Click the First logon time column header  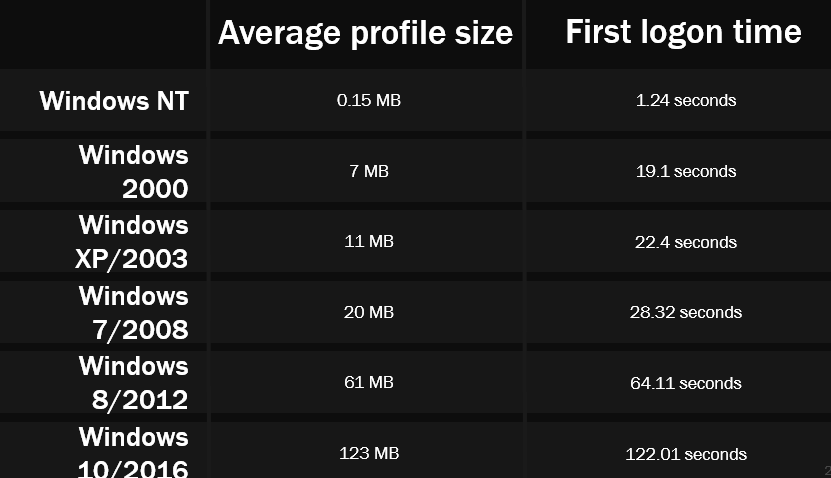683,32
